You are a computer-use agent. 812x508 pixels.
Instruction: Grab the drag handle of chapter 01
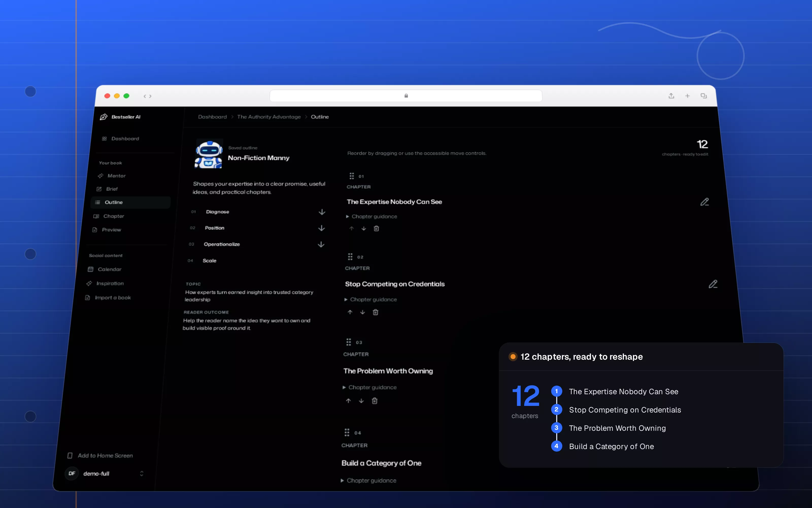[351, 176]
